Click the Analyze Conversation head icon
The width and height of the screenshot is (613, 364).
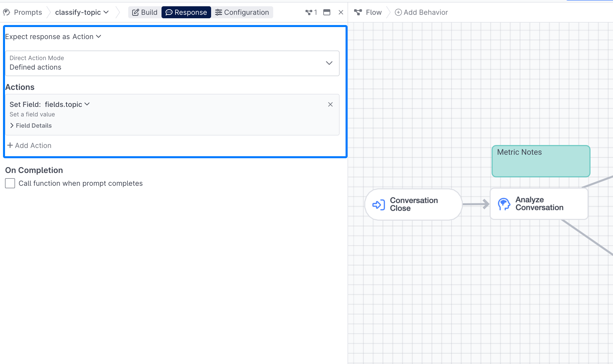coord(504,204)
